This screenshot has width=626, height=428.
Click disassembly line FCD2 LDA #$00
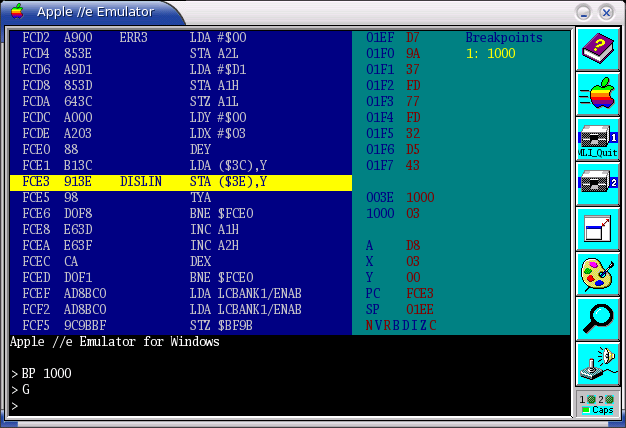pyautogui.click(x=181, y=38)
